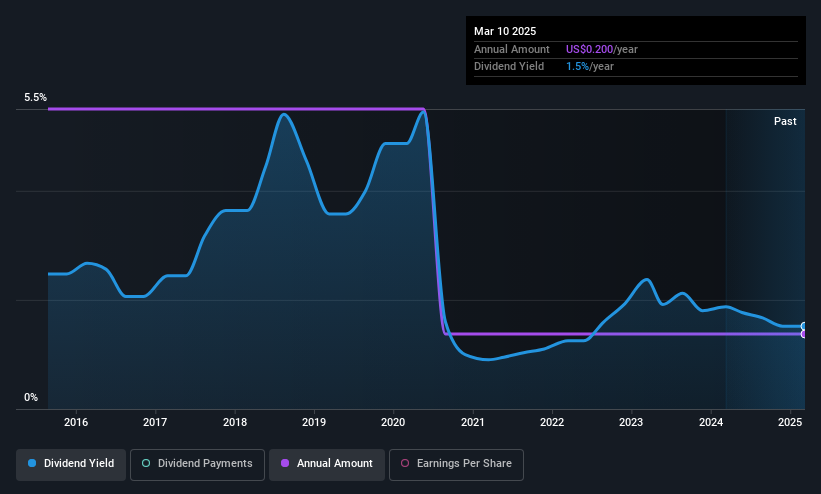821x494 pixels.
Task: Toggle the Dividend Yield legend button
Action: coord(71,465)
